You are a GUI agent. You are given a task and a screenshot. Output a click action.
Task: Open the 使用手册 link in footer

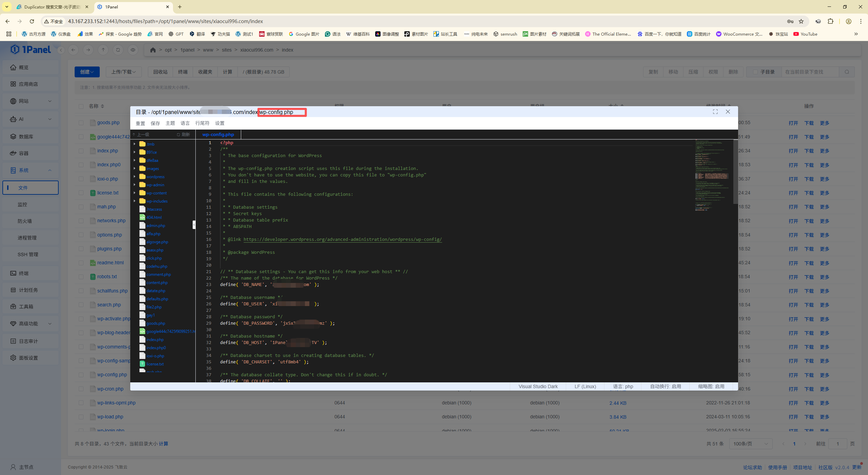(x=778, y=467)
